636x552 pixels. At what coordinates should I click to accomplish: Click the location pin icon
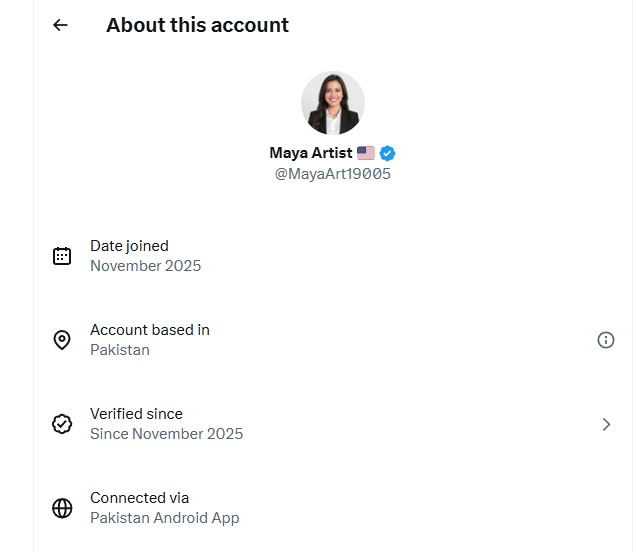coord(62,340)
